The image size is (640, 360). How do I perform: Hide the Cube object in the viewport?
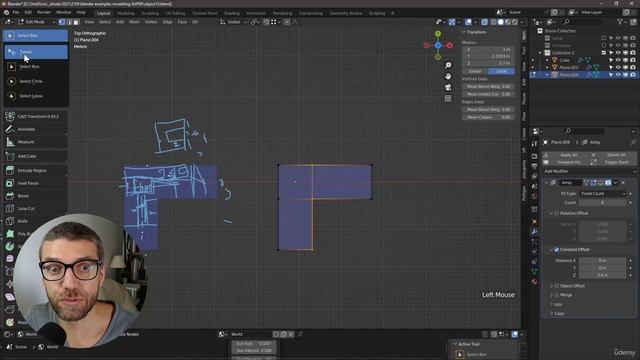coord(618,60)
